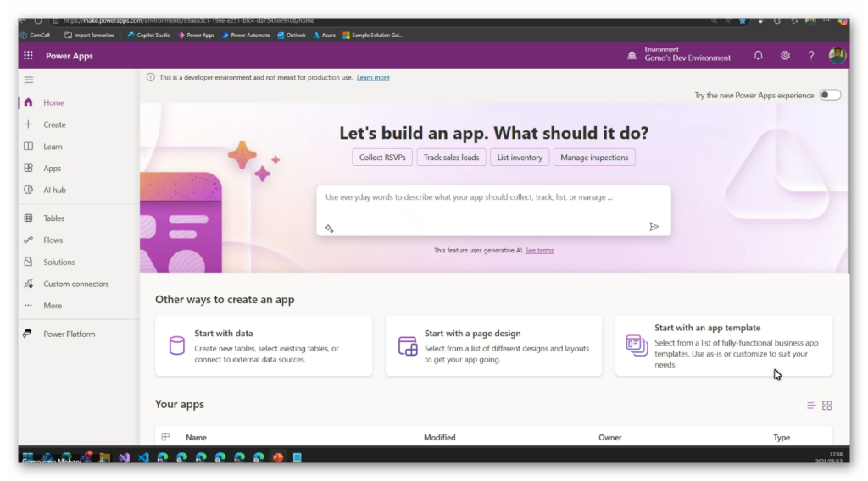Viewport: 868px width, 481px height.
Task: Switch Your apps to list view
Action: click(x=811, y=406)
